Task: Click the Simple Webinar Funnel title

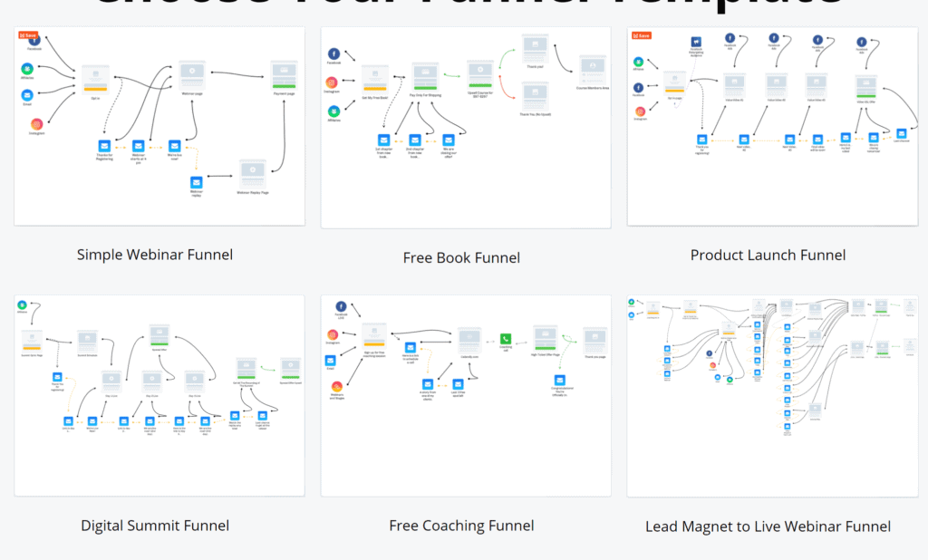Action: click(x=155, y=255)
